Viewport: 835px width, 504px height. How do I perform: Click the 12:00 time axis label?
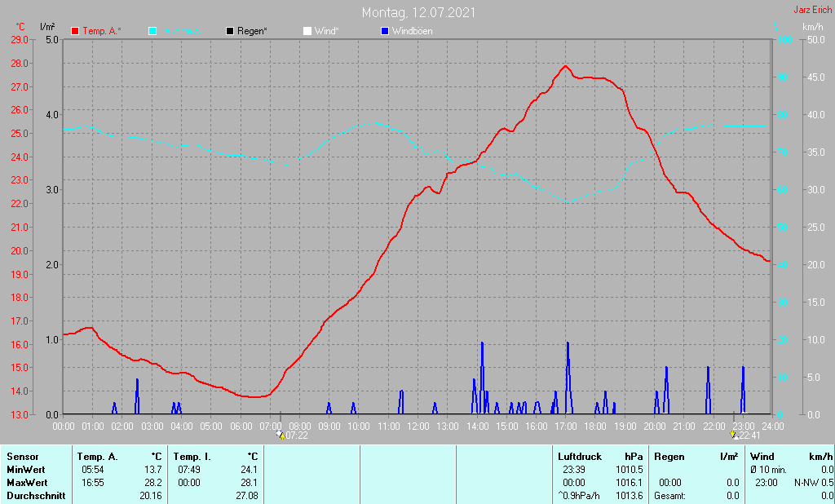pyautogui.click(x=417, y=426)
